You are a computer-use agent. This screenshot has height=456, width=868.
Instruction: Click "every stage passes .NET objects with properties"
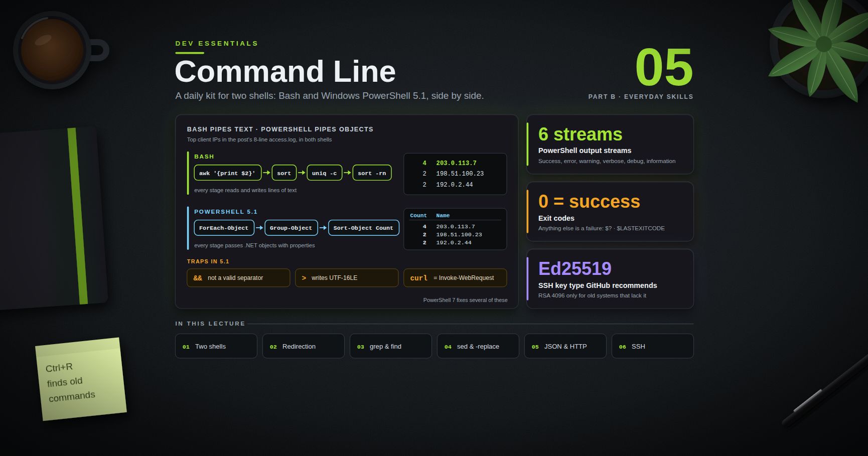click(254, 245)
